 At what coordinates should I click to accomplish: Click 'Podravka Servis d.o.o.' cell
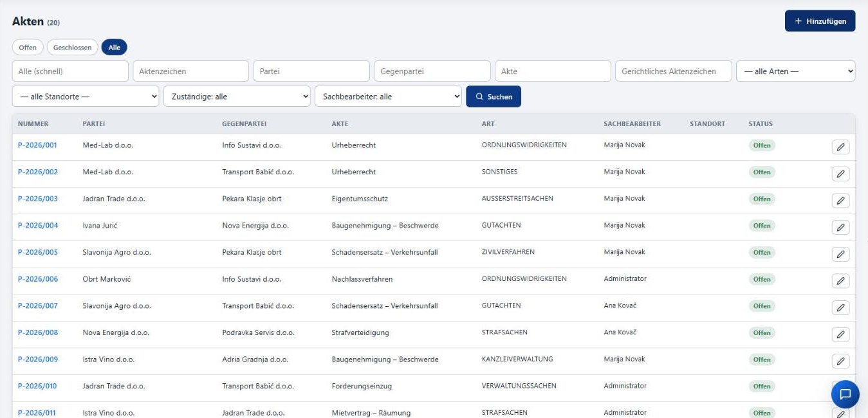point(259,332)
